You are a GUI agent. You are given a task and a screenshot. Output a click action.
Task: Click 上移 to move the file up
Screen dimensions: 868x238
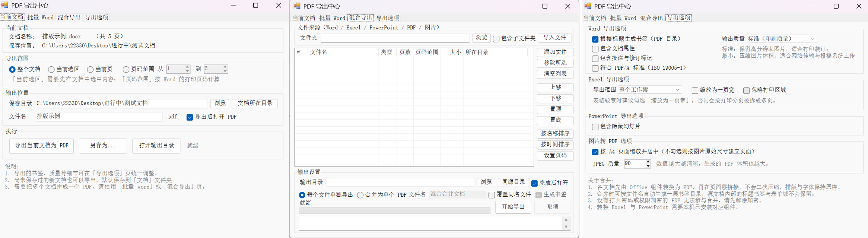(x=555, y=88)
